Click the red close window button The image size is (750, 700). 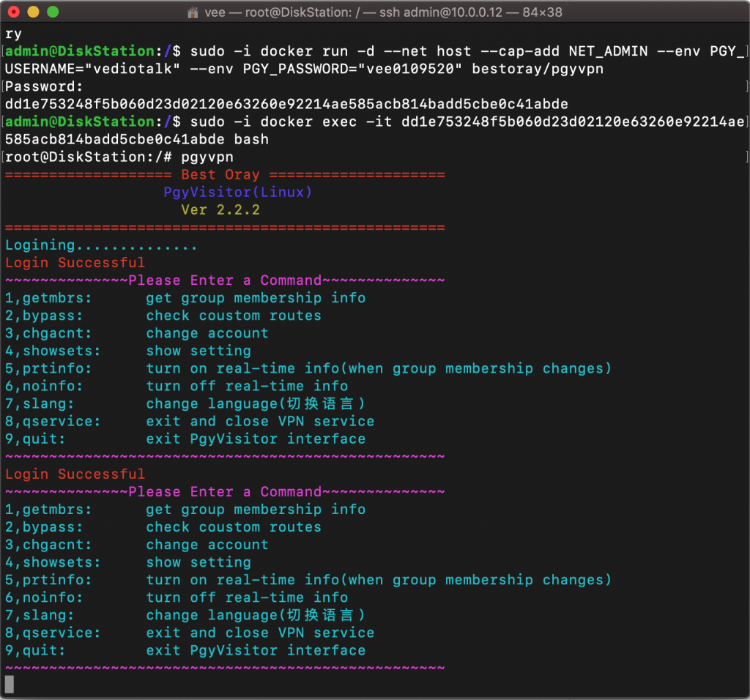point(14,12)
